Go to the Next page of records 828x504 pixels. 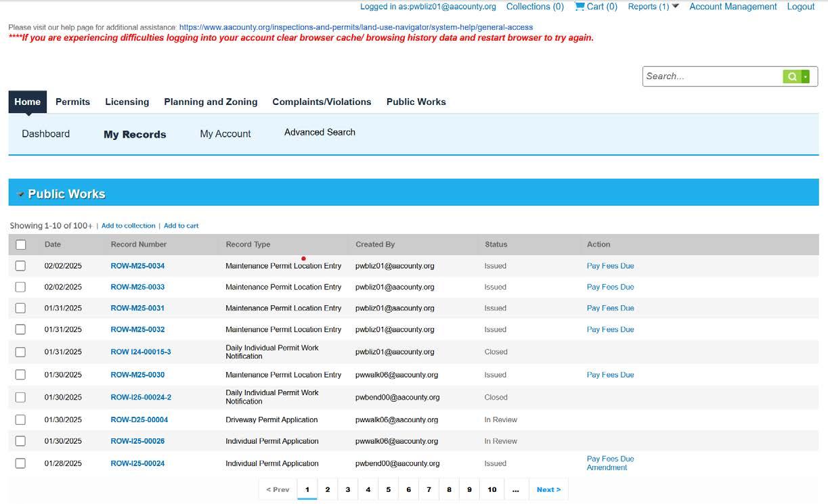click(x=548, y=489)
